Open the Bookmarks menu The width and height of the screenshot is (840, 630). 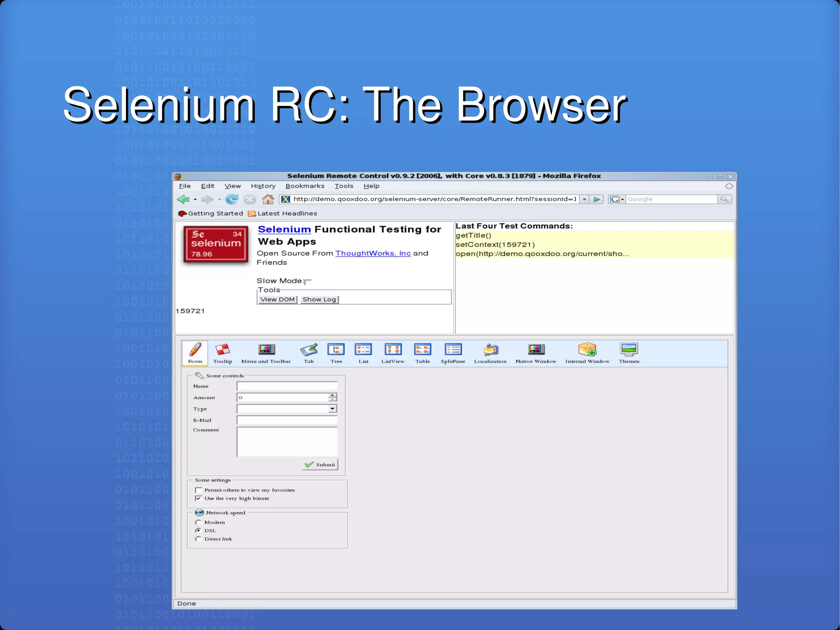click(305, 186)
